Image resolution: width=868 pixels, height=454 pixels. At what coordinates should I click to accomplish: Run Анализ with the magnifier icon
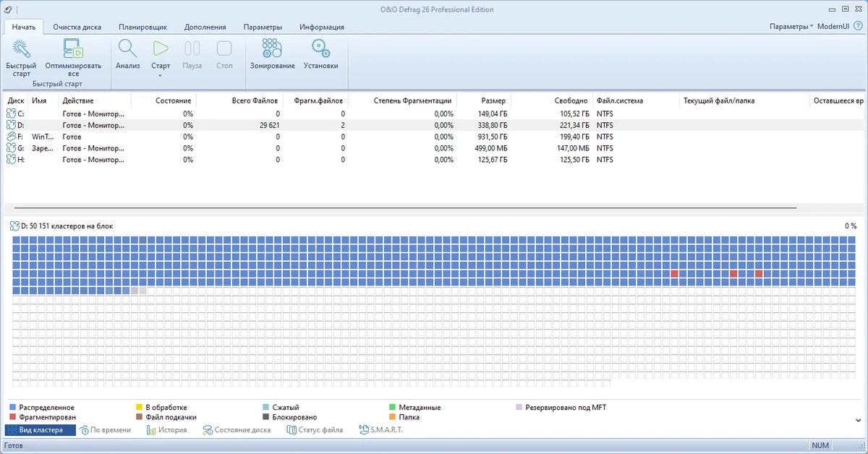127,48
